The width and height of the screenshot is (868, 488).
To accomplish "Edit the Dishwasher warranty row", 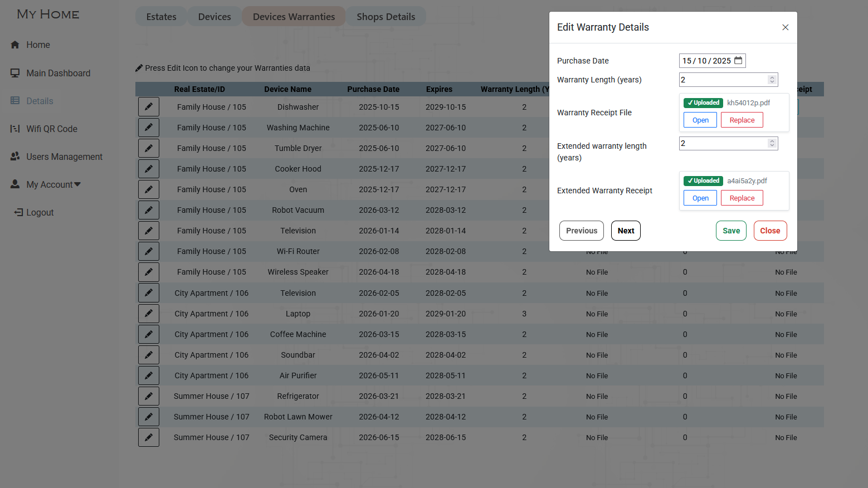I will pos(149,107).
